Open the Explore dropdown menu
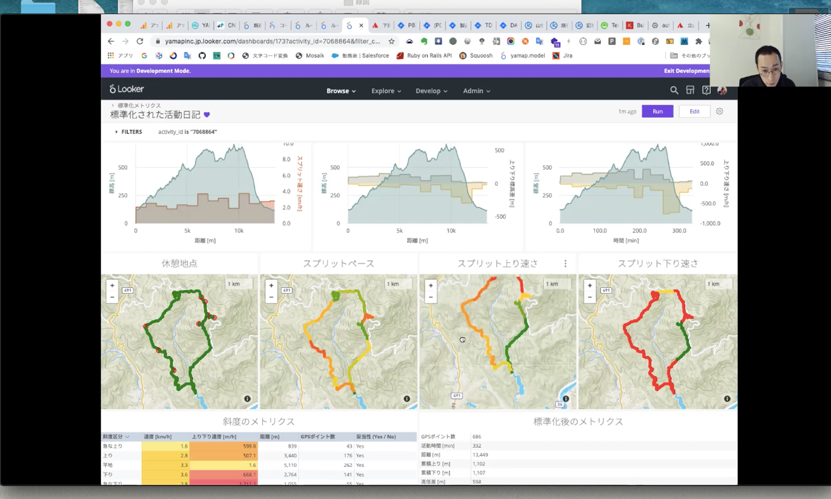Screen dimensions: 831x499 [386, 91]
